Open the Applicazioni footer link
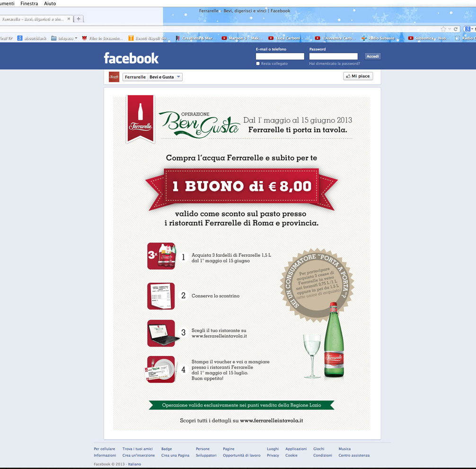The width and height of the screenshot is (476, 469). tap(296, 449)
